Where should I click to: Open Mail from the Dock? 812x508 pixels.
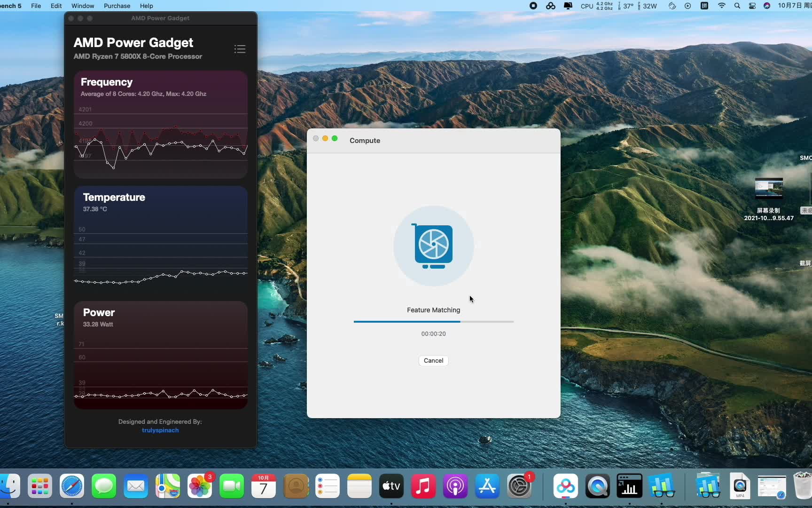pos(136,486)
